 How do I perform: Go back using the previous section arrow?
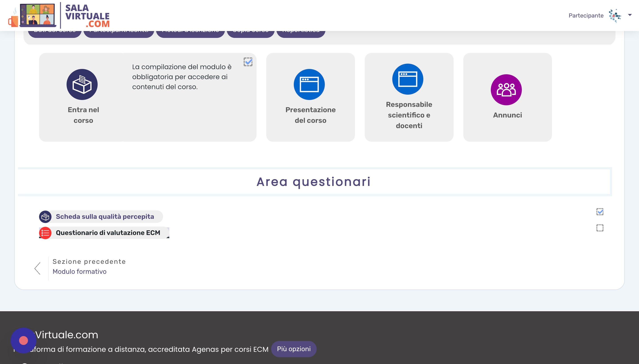(37, 268)
